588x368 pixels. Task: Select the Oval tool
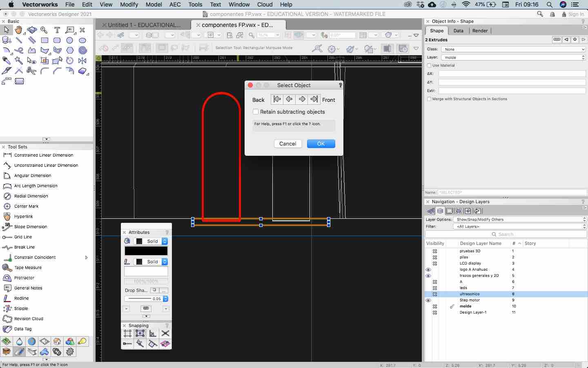click(82, 40)
